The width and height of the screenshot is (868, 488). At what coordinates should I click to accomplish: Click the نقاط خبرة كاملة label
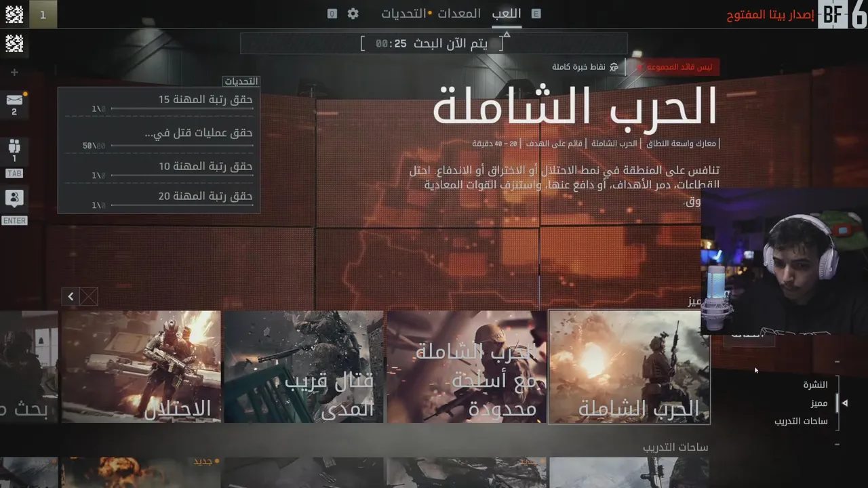point(578,67)
